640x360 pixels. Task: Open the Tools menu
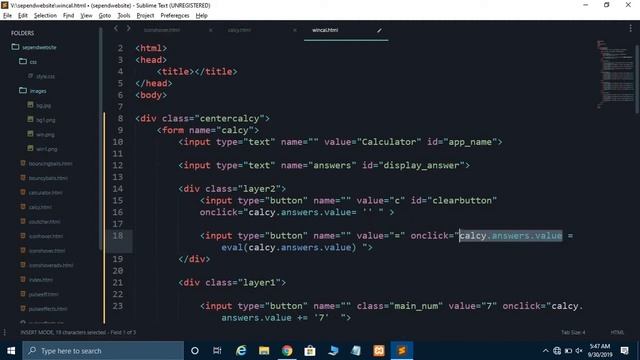124,16
